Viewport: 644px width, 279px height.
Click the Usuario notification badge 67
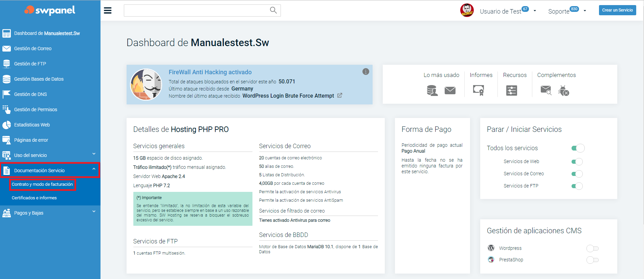525,9
